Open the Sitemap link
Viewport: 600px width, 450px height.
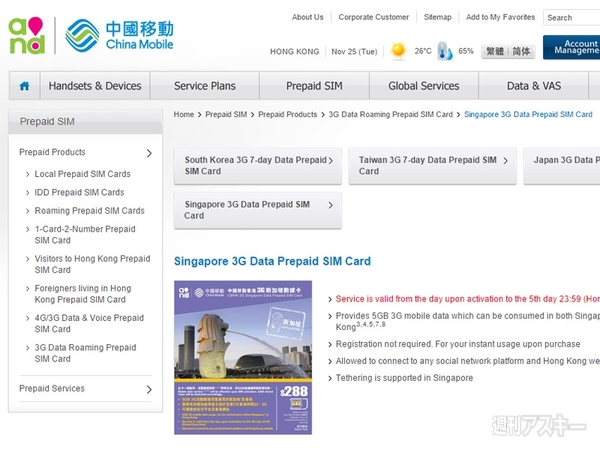(x=437, y=17)
